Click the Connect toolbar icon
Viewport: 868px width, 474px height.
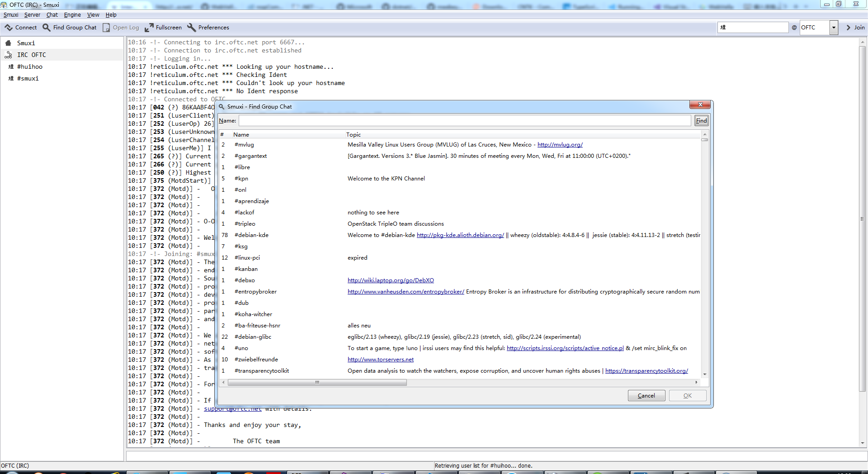click(x=9, y=28)
